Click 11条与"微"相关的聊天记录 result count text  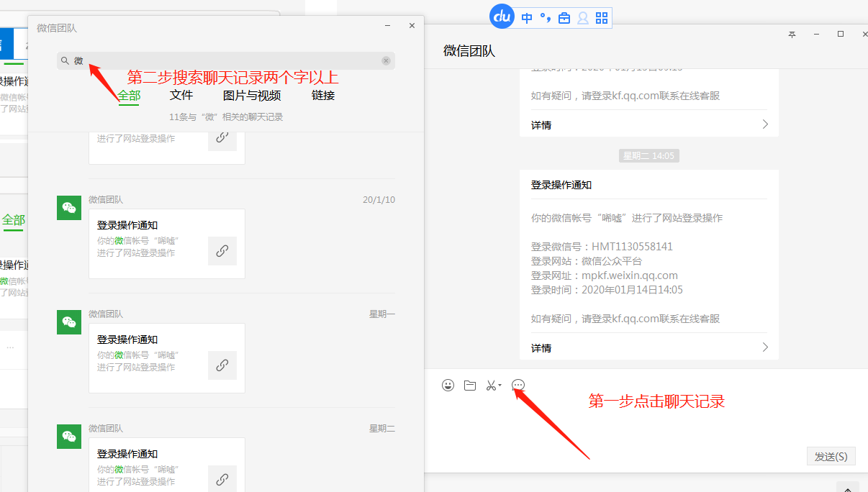pyautogui.click(x=226, y=117)
